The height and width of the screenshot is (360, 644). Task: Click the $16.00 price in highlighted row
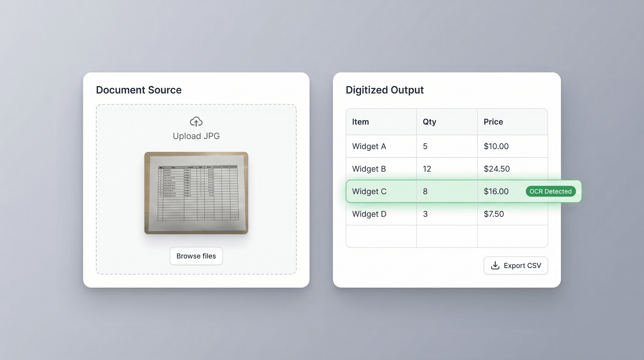coord(496,191)
